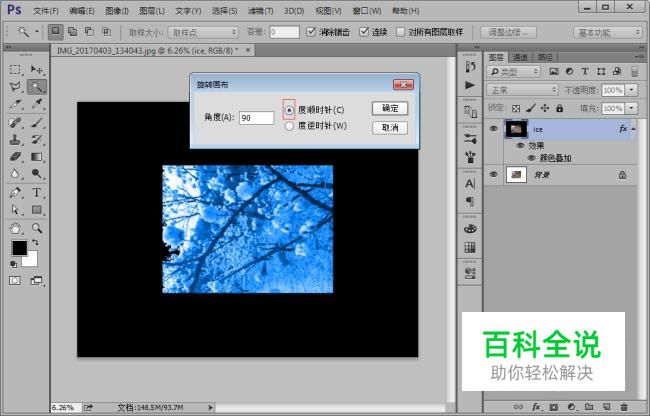Open the Filter (滤镜) menu

coord(260,11)
